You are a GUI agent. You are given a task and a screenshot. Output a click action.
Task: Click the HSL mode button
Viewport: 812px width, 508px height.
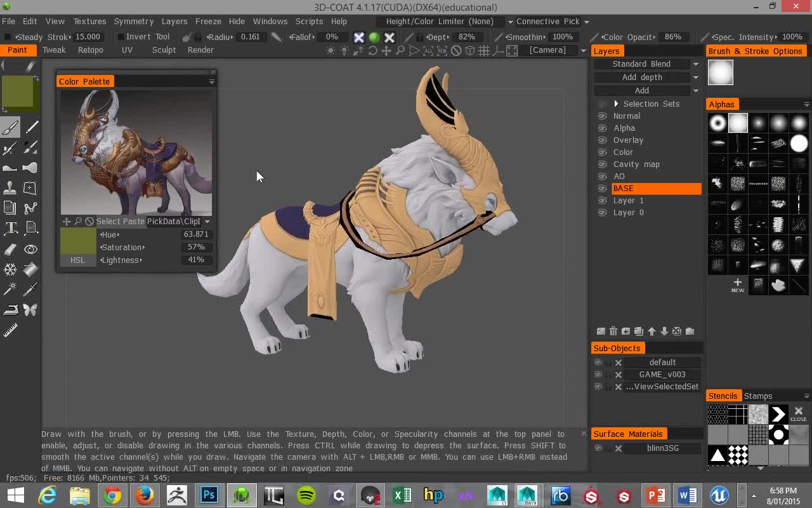77,260
